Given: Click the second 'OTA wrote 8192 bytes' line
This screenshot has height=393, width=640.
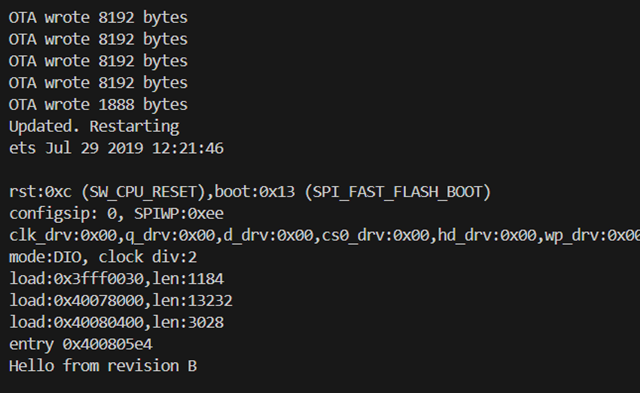Looking at the screenshot, I should [x=98, y=40].
